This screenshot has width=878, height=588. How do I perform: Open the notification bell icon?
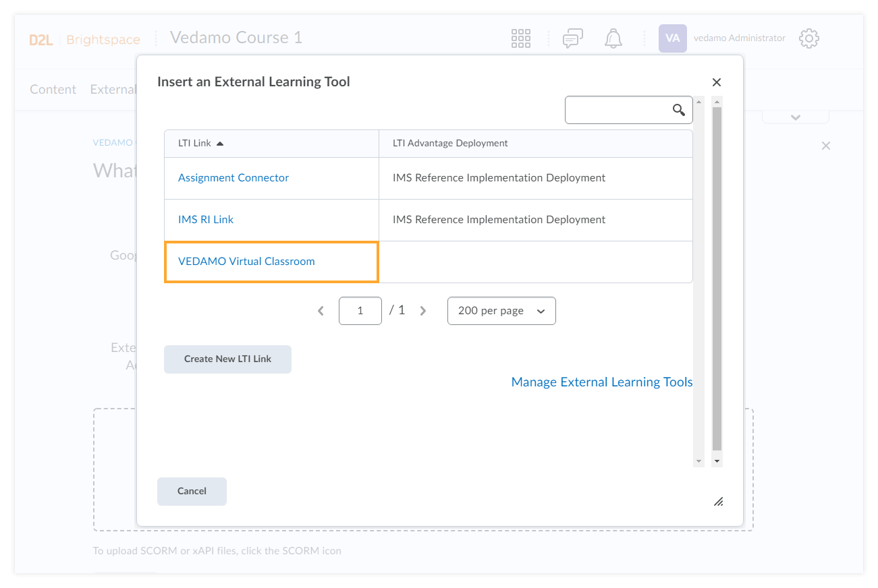pos(613,38)
